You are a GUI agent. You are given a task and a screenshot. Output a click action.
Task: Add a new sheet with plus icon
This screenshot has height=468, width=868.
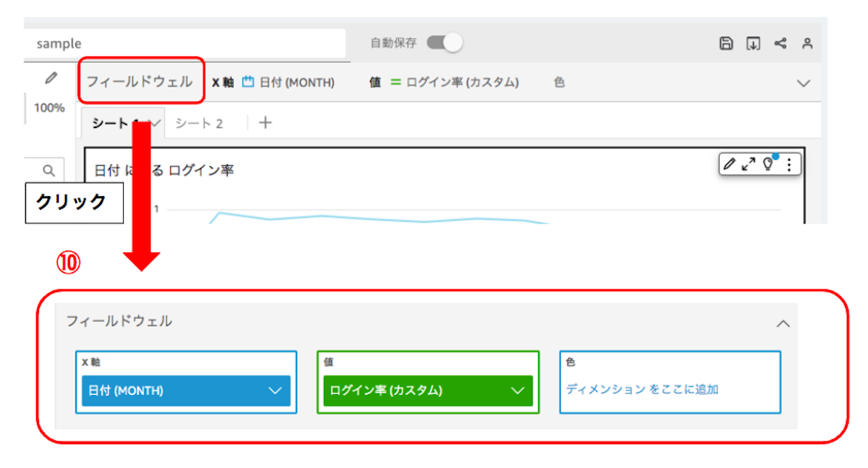[x=265, y=123]
